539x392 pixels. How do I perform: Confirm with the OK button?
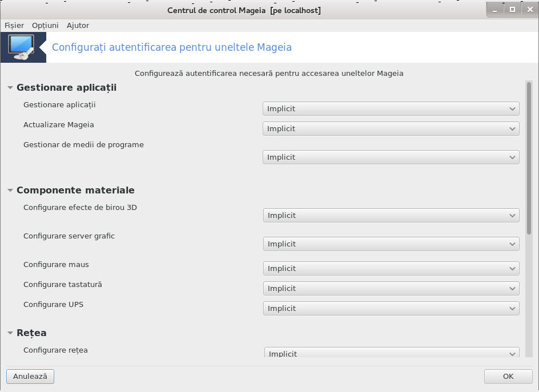point(508,377)
